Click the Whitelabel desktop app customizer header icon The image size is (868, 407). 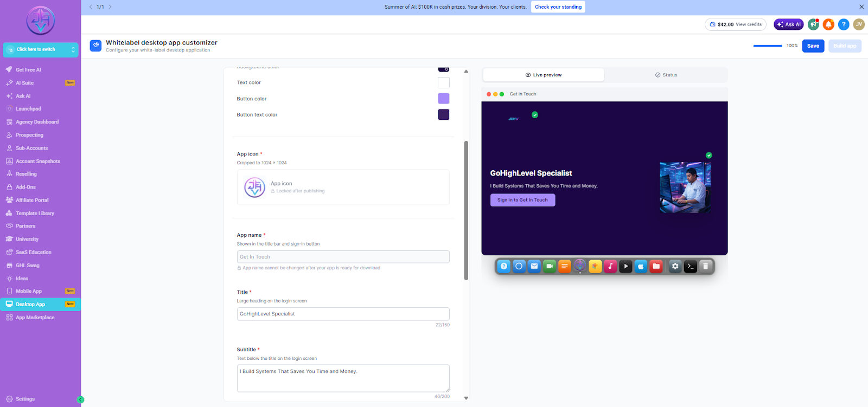tap(95, 46)
